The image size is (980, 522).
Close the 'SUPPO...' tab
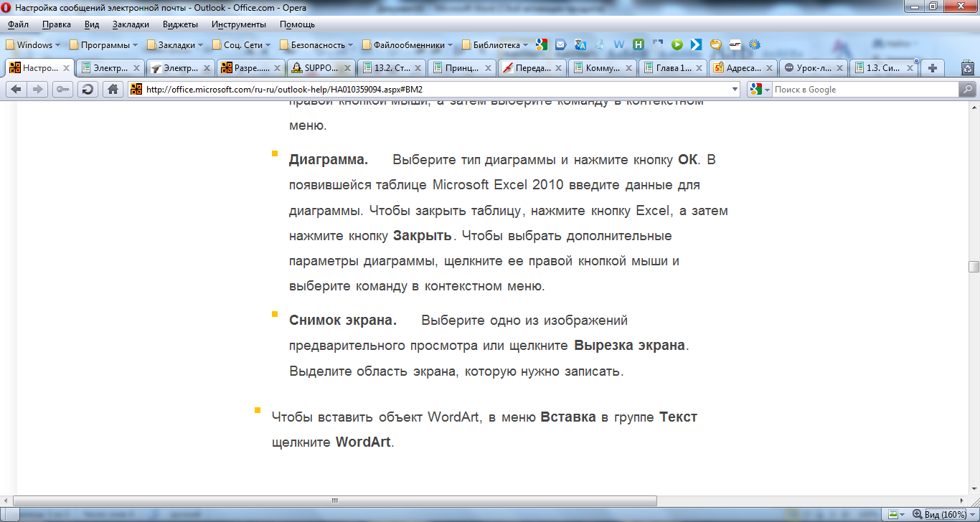tap(348, 68)
